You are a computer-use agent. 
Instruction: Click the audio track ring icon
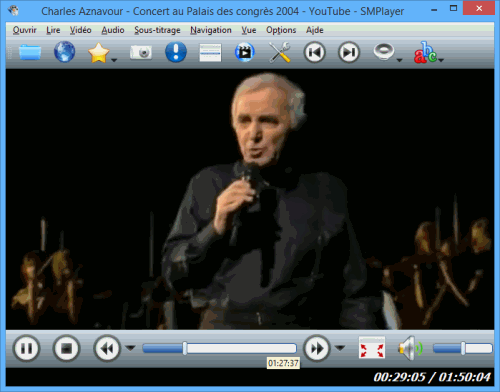point(384,52)
